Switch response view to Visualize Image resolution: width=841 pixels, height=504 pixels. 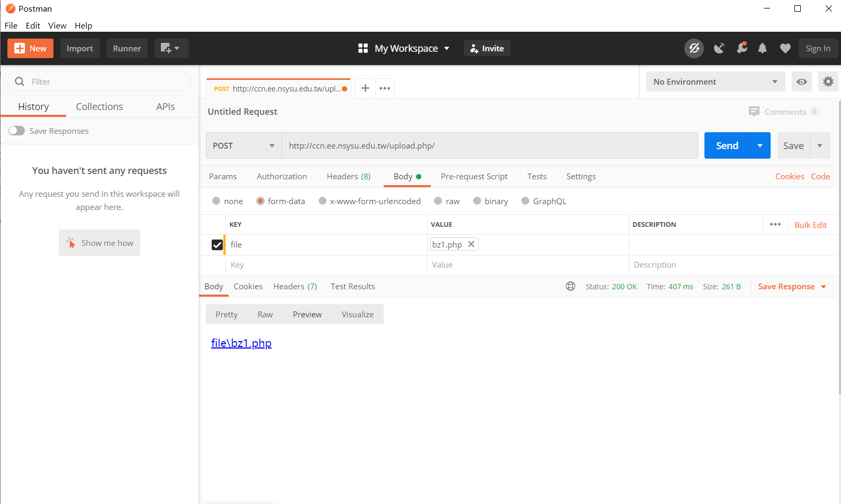358,314
